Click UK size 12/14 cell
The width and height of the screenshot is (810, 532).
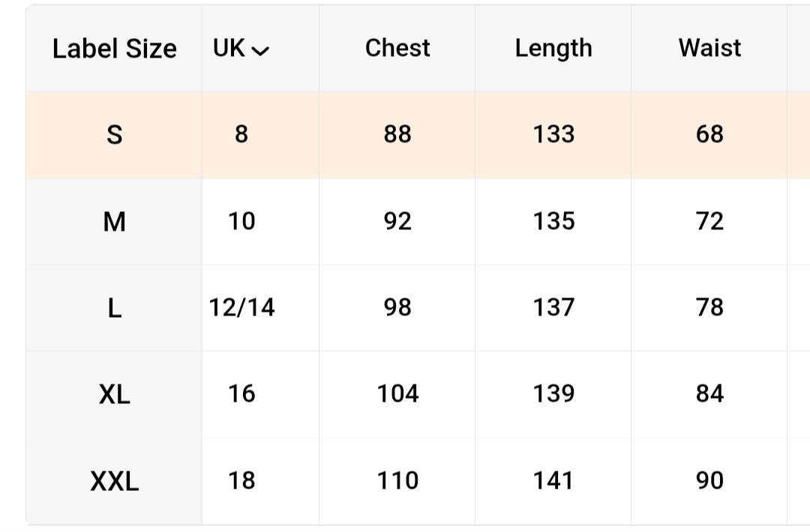241,307
